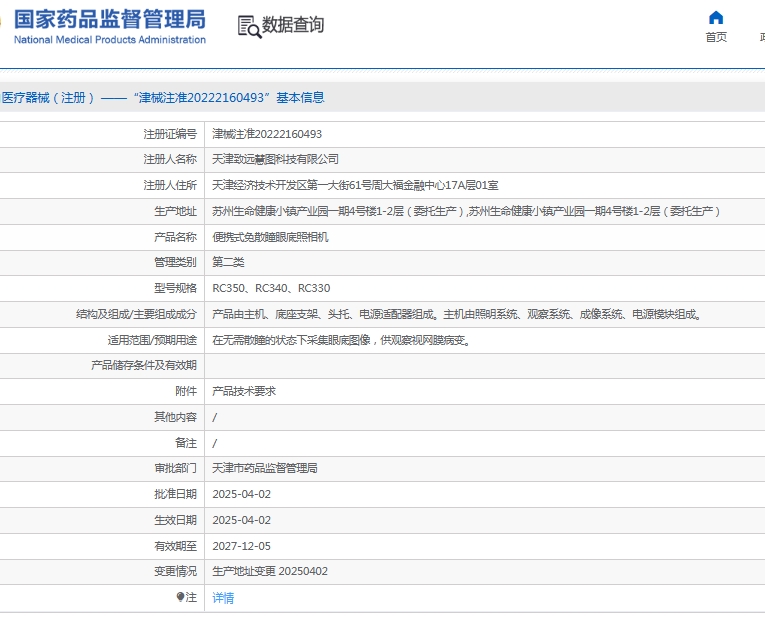Click 'National Medical Products Administration' text
This screenshot has height=617, width=765.
tap(110, 40)
